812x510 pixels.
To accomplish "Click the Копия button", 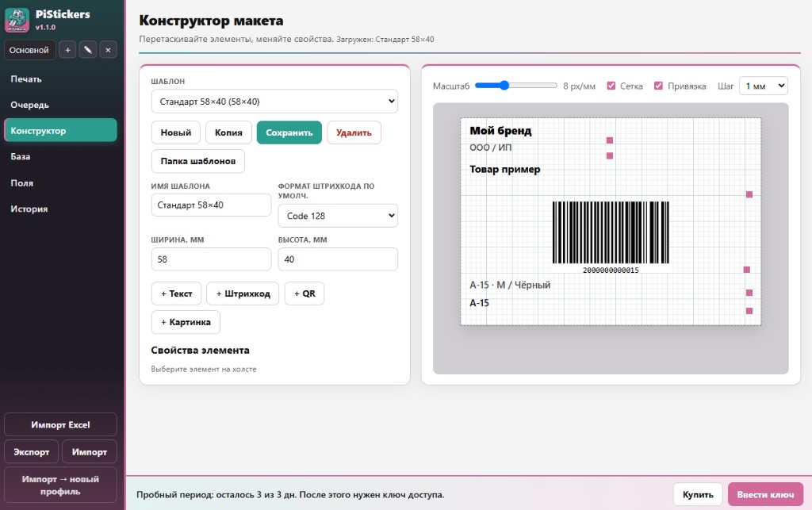I will [228, 132].
